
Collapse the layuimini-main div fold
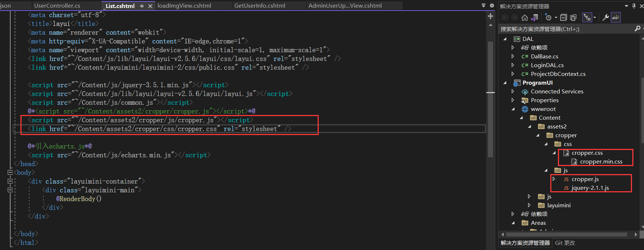[10, 190]
